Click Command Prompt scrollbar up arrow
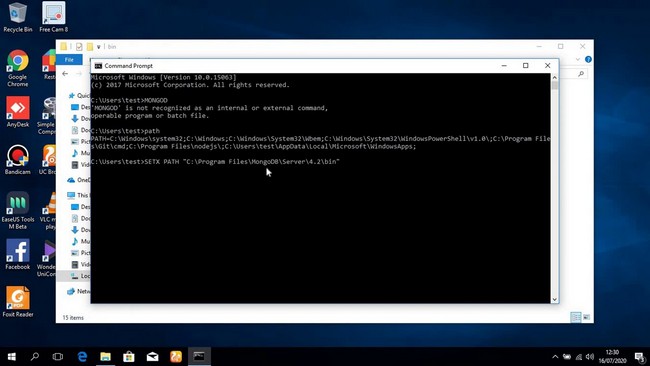Image resolution: width=650 pixels, height=366 pixels. click(554, 78)
